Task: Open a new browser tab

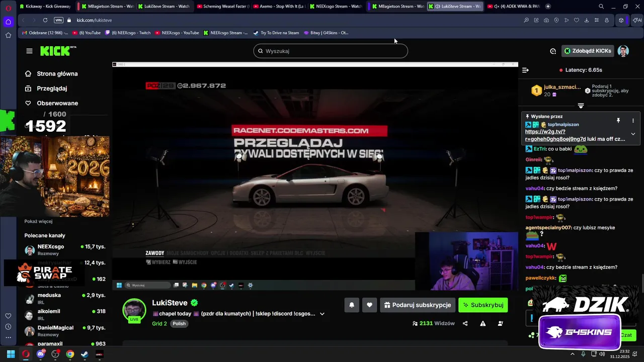Action: coord(548,6)
